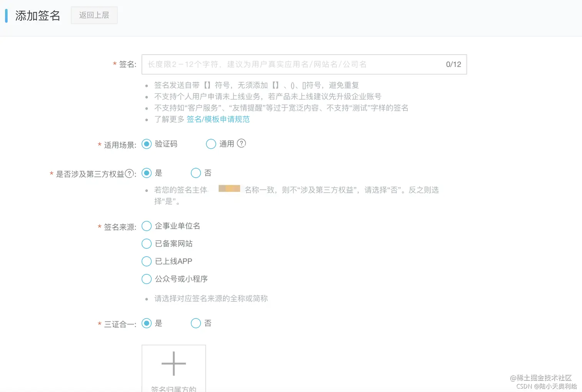Click the 0/12 character counter
The image size is (582, 392).
click(453, 64)
